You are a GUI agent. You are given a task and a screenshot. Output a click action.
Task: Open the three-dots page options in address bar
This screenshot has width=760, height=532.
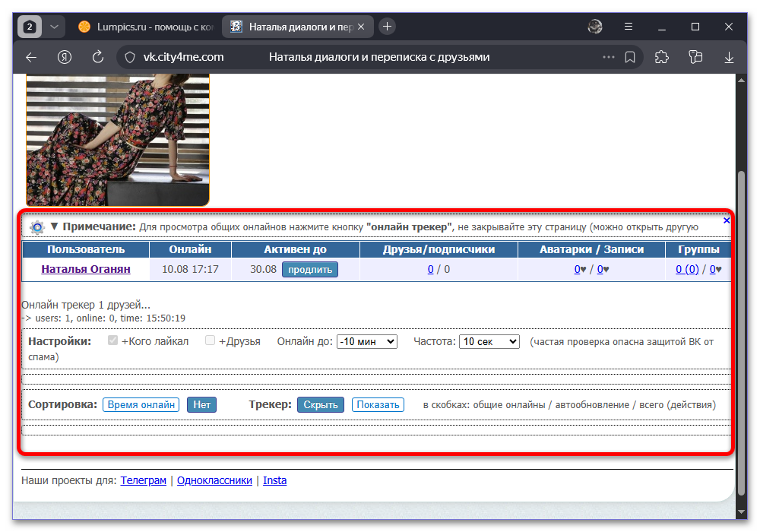point(608,57)
